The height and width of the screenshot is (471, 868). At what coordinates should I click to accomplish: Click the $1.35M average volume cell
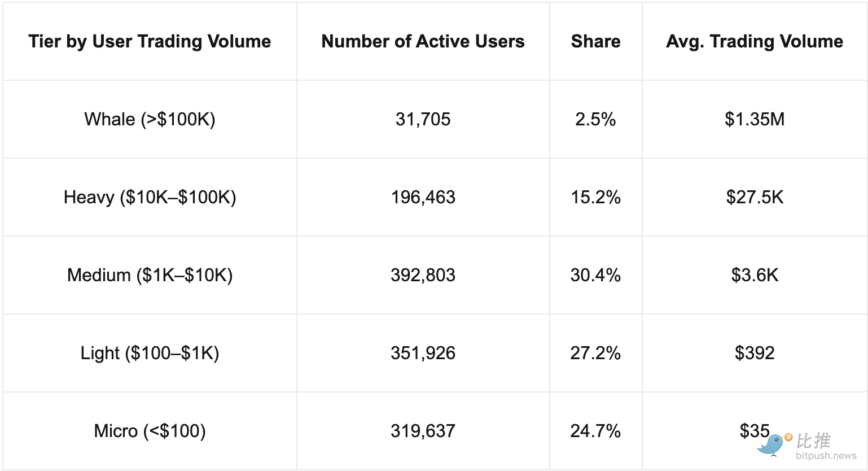[755, 119]
